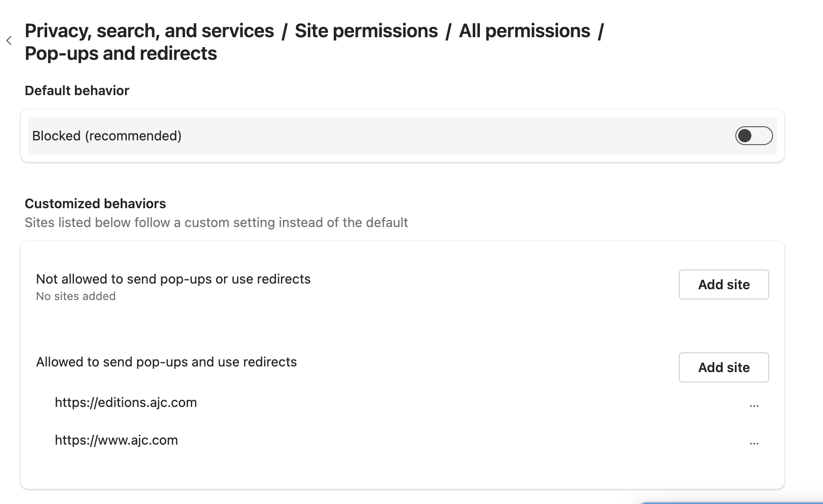The height and width of the screenshot is (504, 823).
Task: Click Add site for Allowed list
Action: (723, 367)
